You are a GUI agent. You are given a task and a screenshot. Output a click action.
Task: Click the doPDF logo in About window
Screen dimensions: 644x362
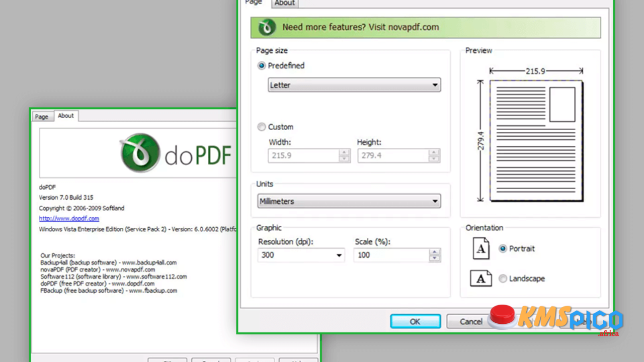[176, 153]
